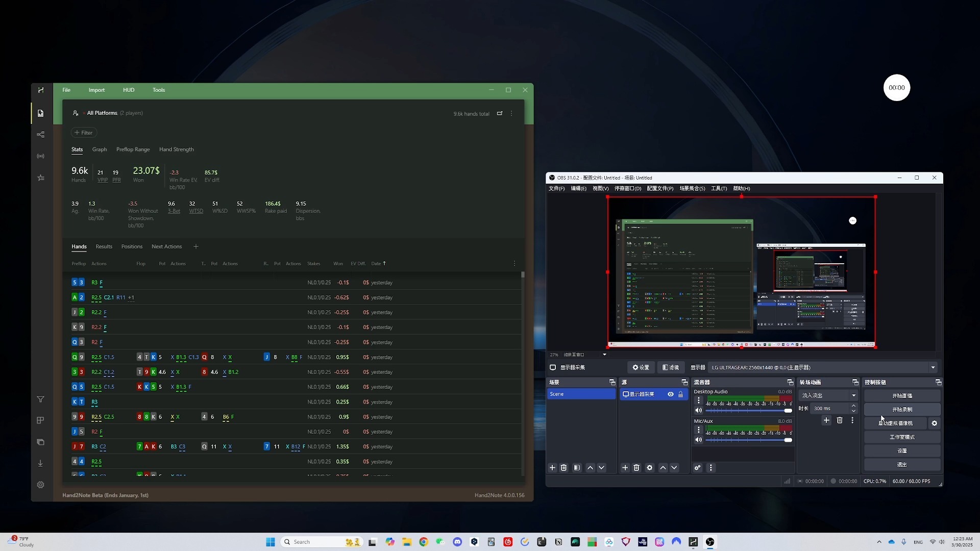The image size is (980, 551).
Task: Open the Import menu in Hand2Note
Action: pyautogui.click(x=96, y=90)
